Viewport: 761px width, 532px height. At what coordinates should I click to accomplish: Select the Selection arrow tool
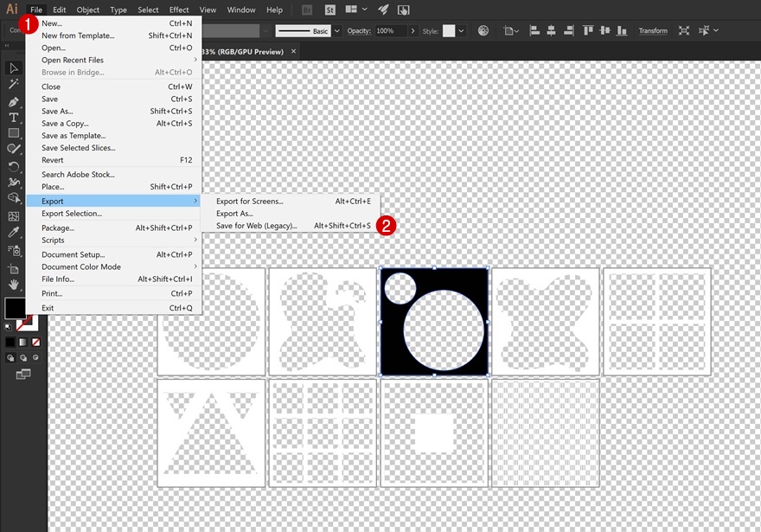pos(14,68)
